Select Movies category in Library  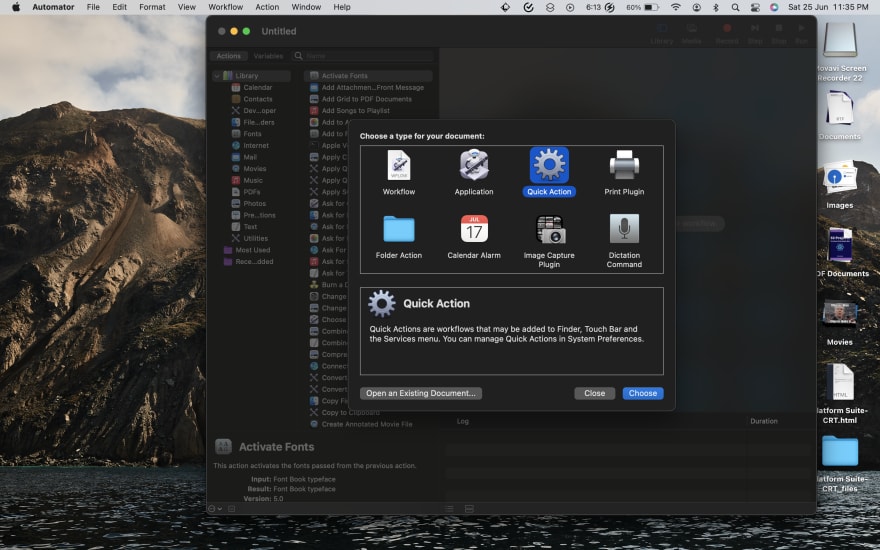(x=249, y=168)
